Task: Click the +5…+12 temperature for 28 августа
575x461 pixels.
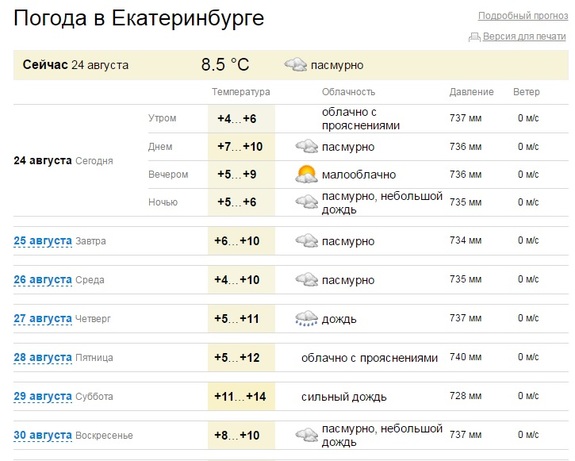Action: tap(237, 358)
